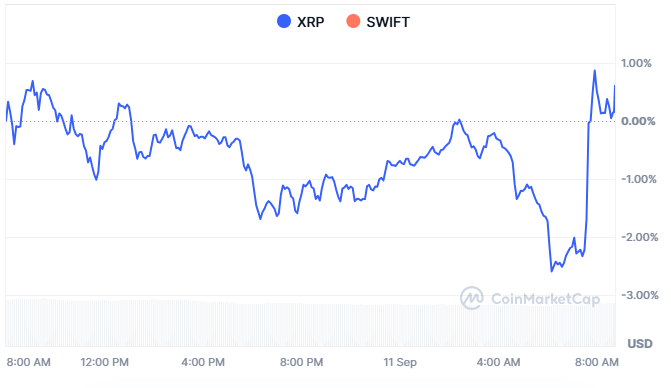Viewport: 671px width, 388px height.
Task: Open the CoinMarketCap watermark text
Action: tap(545, 299)
